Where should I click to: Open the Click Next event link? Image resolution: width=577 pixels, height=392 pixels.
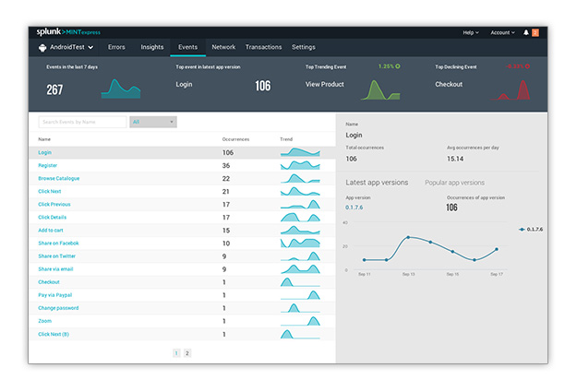click(49, 191)
